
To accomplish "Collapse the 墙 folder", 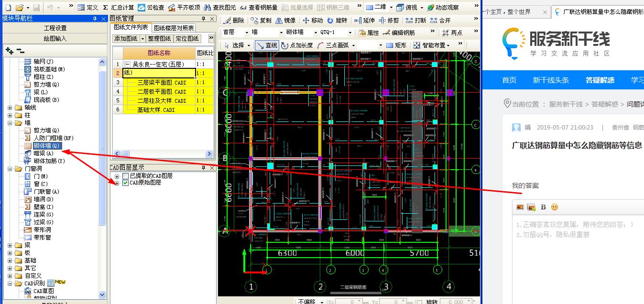I will [x=10, y=123].
